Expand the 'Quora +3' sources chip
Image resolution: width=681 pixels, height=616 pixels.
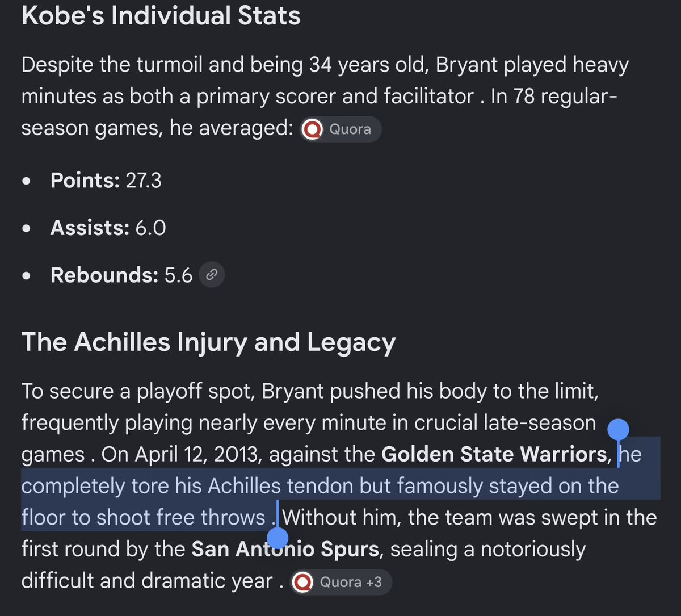[341, 582]
